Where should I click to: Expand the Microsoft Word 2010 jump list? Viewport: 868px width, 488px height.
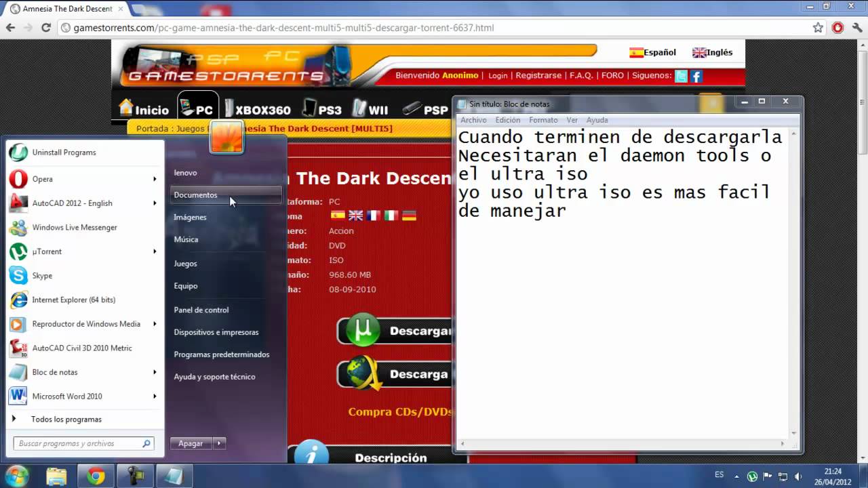pos(155,396)
